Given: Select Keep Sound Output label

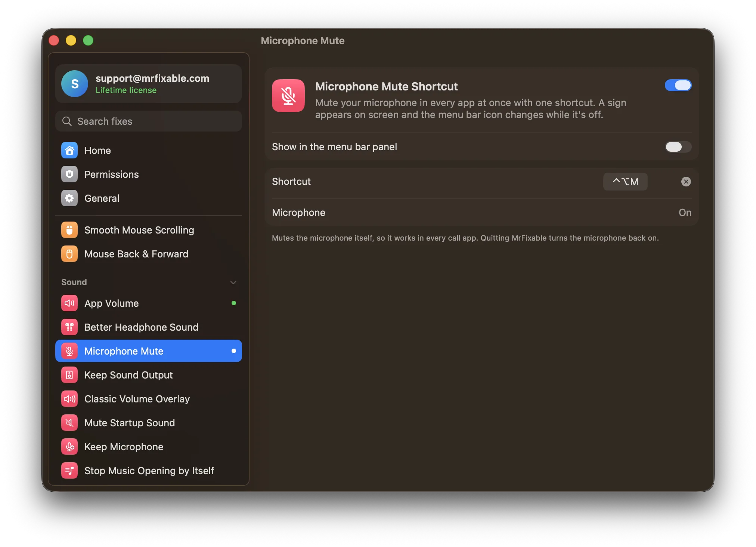Looking at the screenshot, I should pyautogui.click(x=128, y=375).
